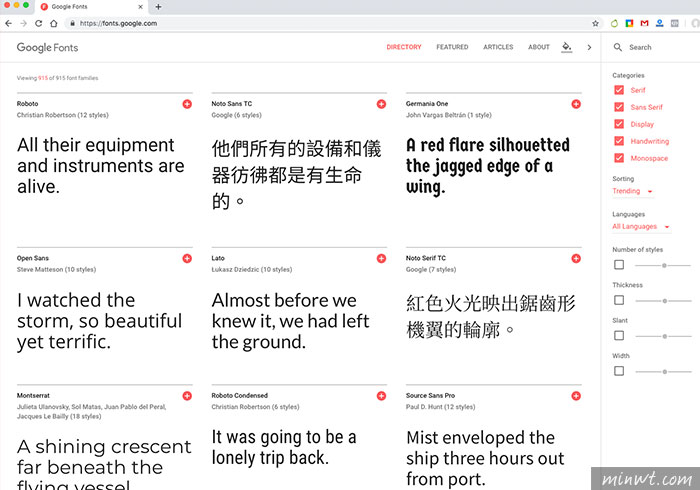Click the Width slider

pyautogui.click(x=663, y=371)
